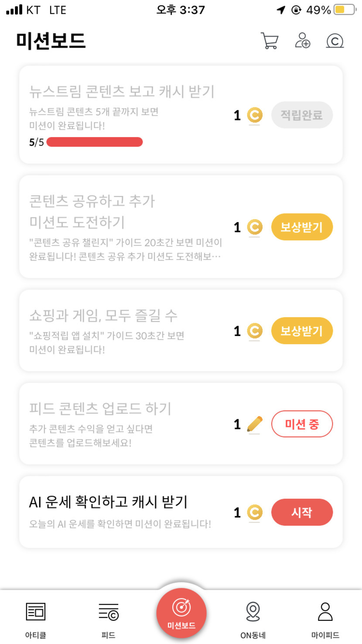Open the 마이피드 profile icon

click(x=325, y=612)
